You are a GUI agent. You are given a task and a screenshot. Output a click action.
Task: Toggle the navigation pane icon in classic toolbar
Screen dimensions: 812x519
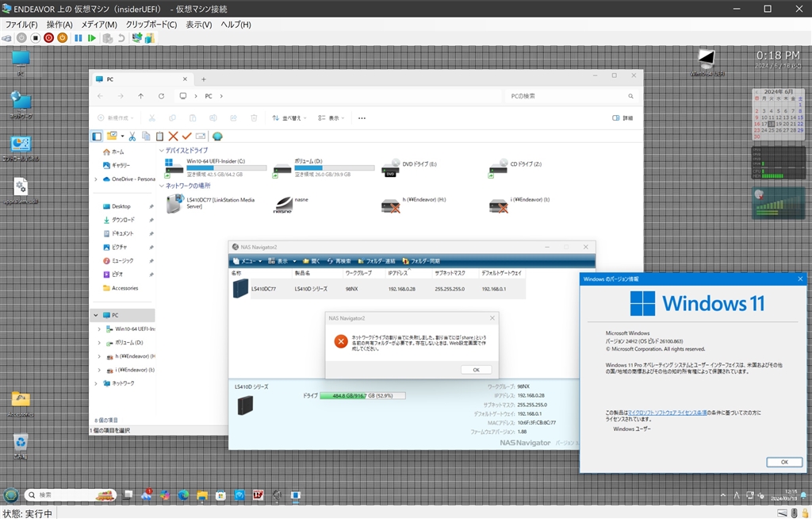[97, 136]
